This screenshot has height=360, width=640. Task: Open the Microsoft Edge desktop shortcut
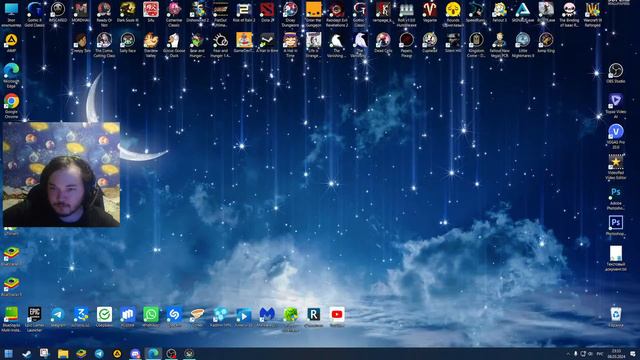pos(11,76)
